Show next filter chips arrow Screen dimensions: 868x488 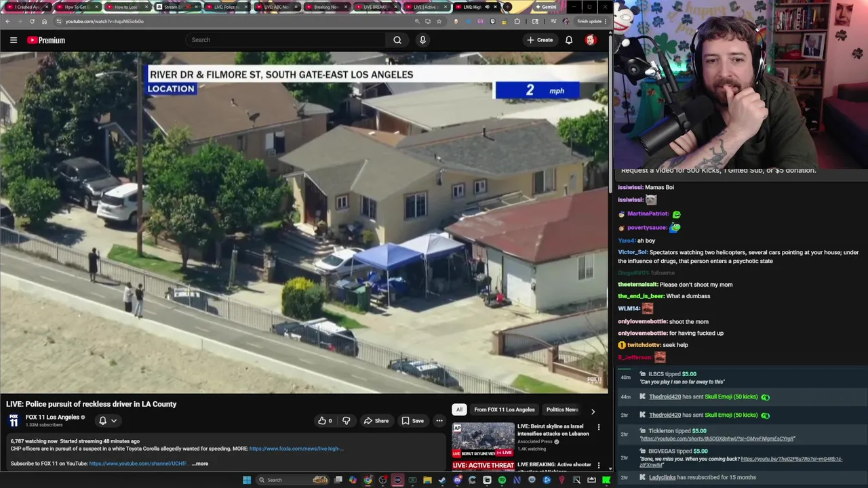tap(593, 411)
